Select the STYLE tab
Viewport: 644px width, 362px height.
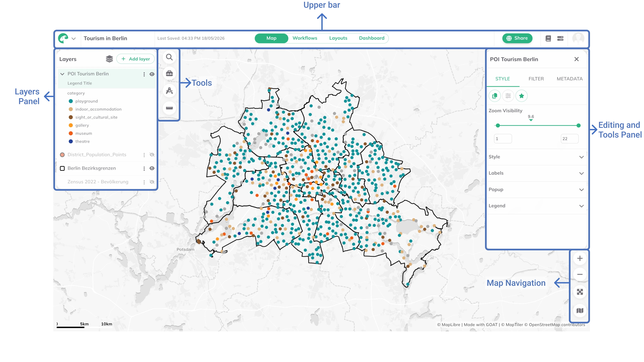click(502, 79)
